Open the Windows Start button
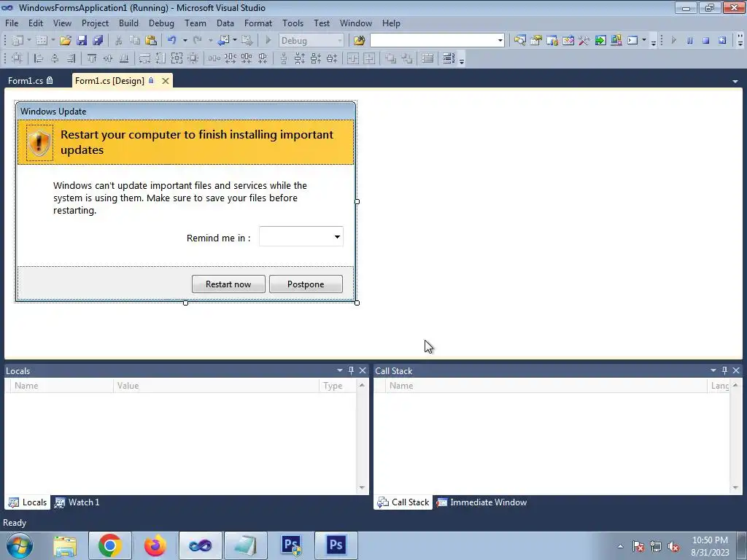747x560 pixels. click(x=20, y=545)
